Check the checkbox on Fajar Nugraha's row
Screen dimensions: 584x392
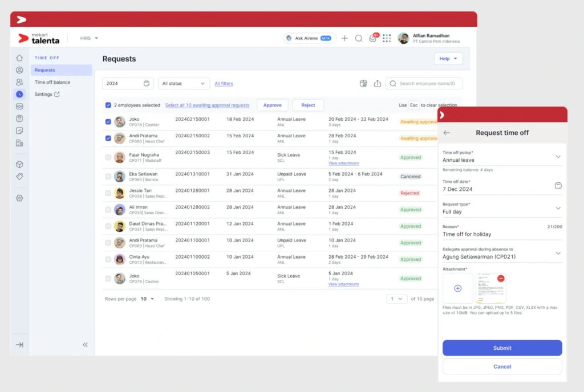[x=108, y=157]
